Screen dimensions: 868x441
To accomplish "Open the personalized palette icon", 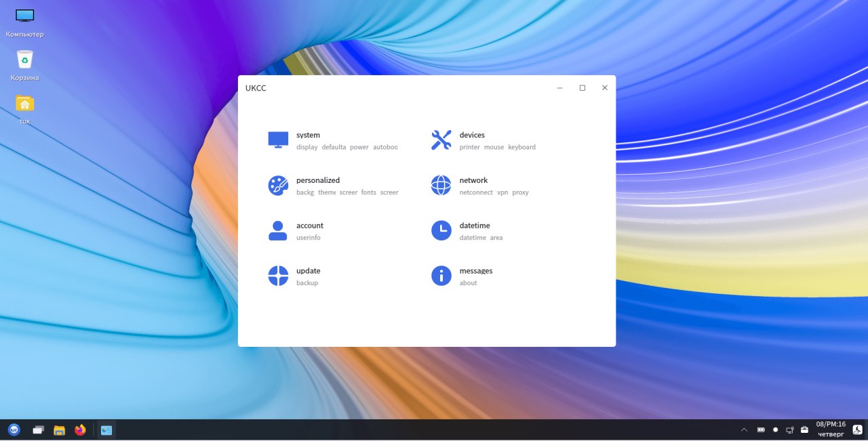I will pyautogui.click(x=278, y=186).
